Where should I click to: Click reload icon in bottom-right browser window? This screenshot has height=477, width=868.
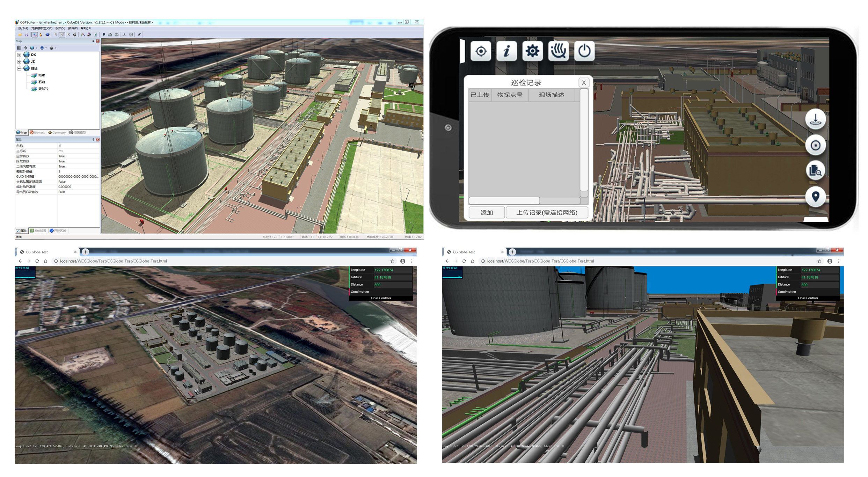tap(464, 261)
